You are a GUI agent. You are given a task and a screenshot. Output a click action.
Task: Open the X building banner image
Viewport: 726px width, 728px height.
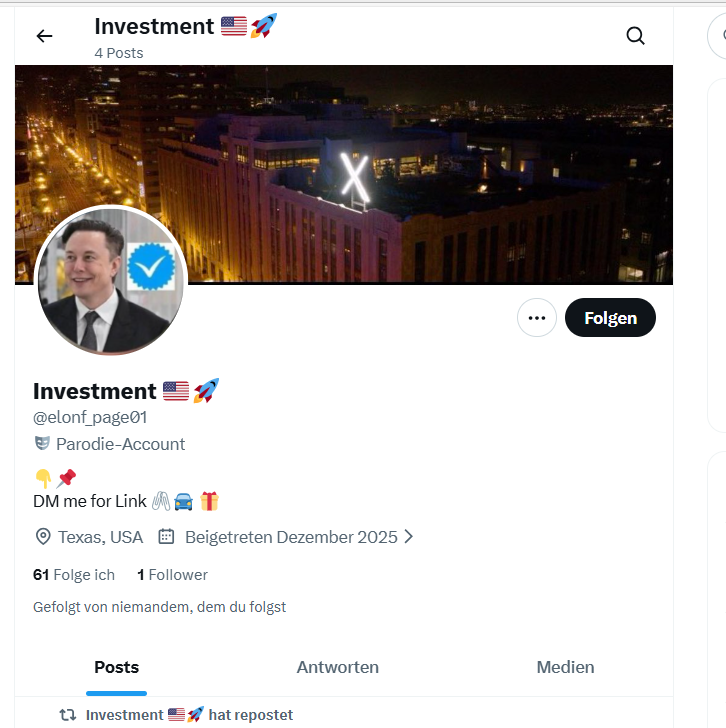tap(400, 170)
